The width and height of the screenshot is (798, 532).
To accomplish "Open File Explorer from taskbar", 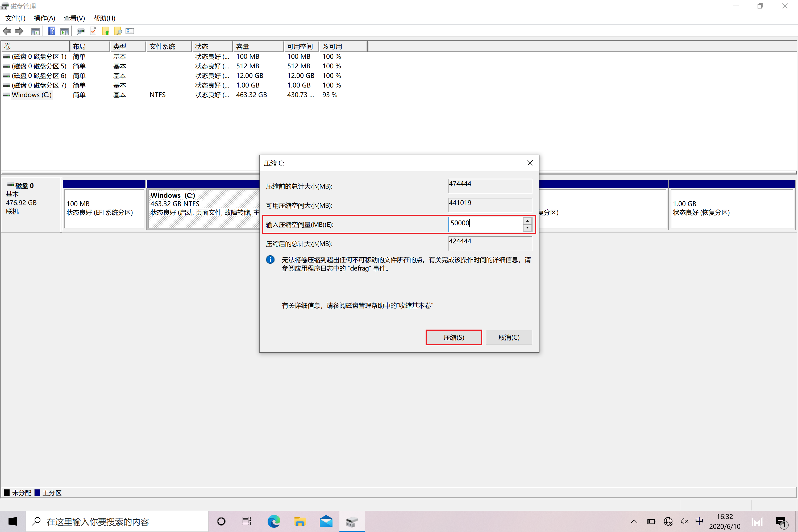I will [x=300, y=521].
